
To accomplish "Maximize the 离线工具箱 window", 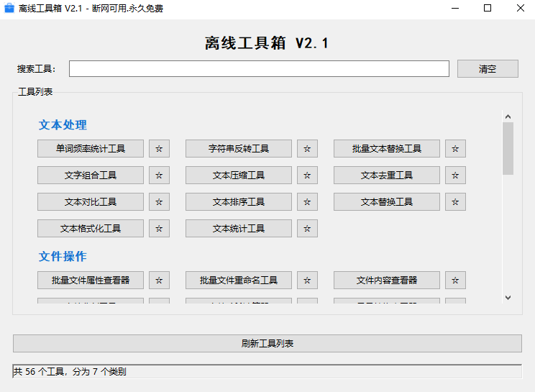I will [488, 8].
